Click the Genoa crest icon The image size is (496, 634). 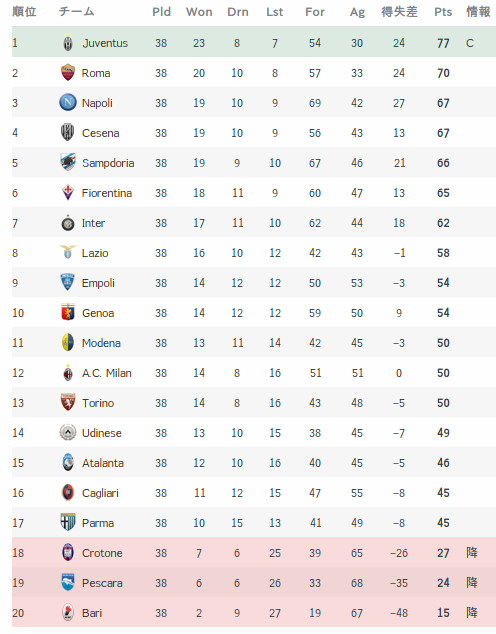(68, 313)
